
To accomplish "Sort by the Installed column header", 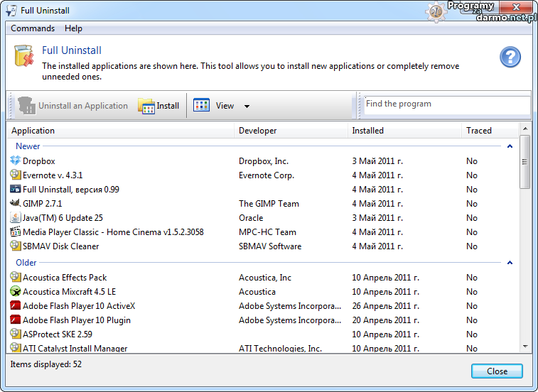I will coord(367,131).
